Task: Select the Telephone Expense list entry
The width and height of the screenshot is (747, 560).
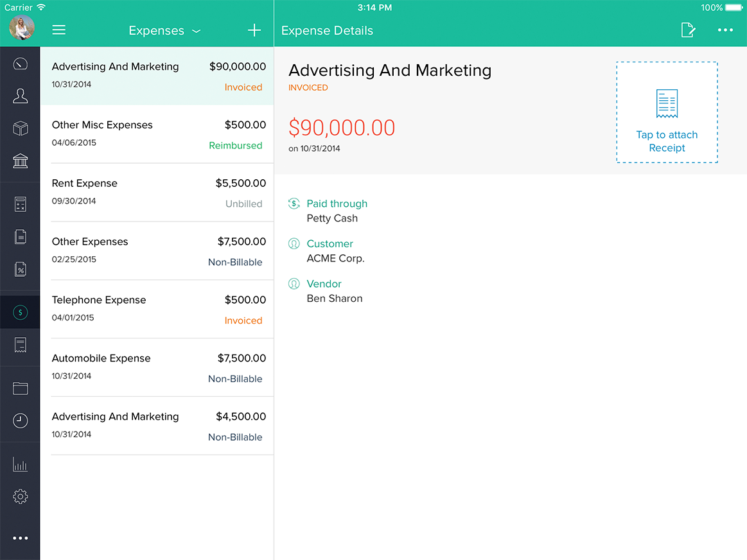Action: pyautogui.click(x=157, y=309)
